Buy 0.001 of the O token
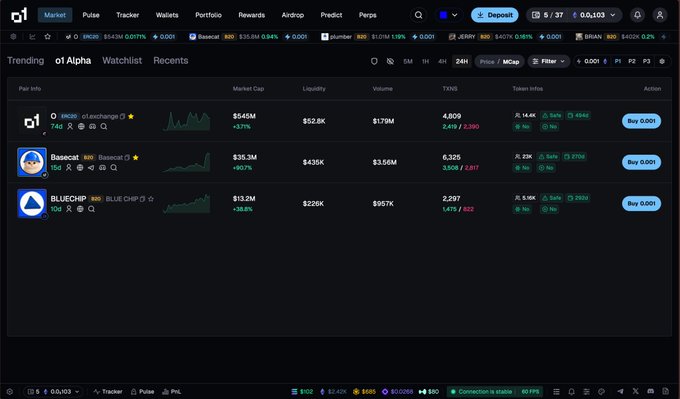Viewport: 680px width, 399px height. (641, 121)
